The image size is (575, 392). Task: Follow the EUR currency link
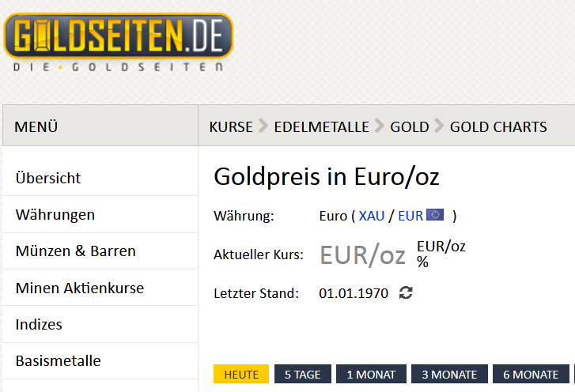[x=410, y=216]
